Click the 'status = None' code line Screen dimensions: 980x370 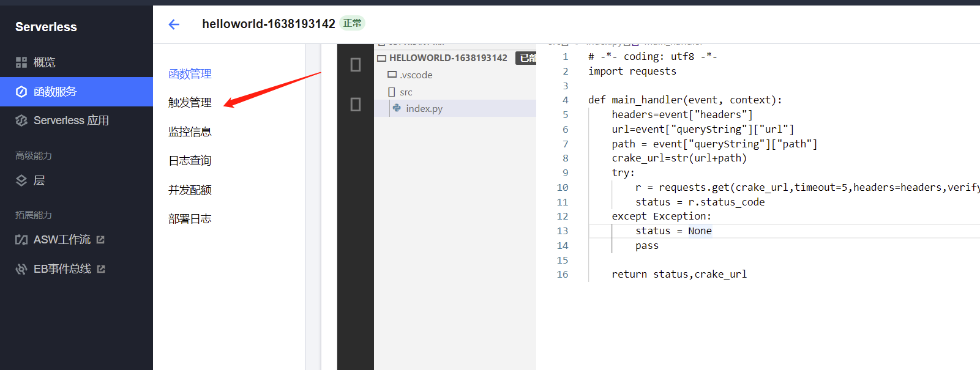coord(673,231)
